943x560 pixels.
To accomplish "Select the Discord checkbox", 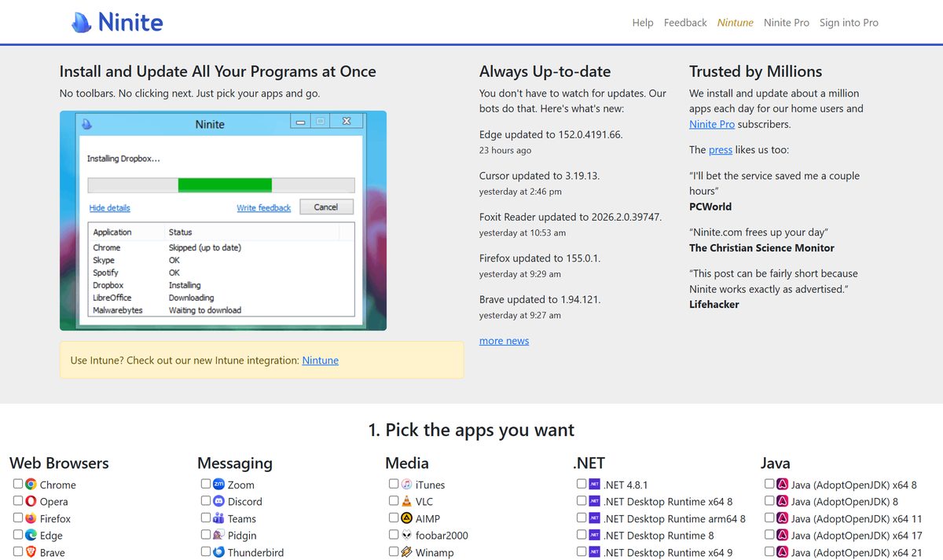I will coord(205,500).
